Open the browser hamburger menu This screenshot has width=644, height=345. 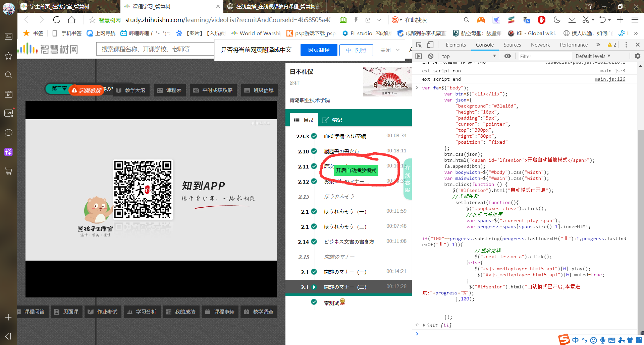[635, 20]
